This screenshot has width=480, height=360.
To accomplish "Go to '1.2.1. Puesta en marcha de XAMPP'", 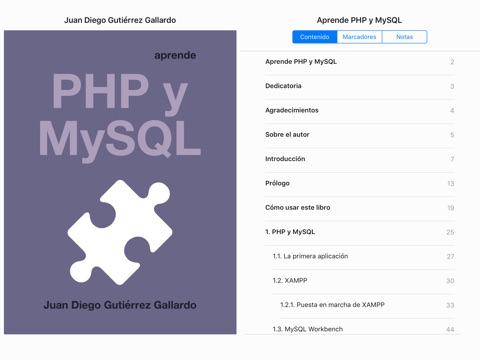I will pos(367,305).
